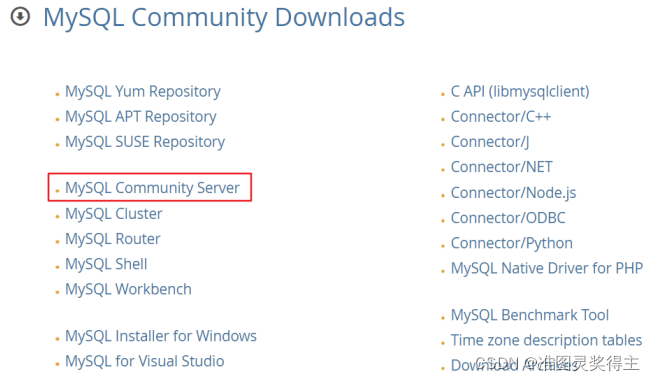Viewport: 655px width, 381px height.
Task: Open the C API (libmysqlclient) link
Action: click(x=520, y=92)
